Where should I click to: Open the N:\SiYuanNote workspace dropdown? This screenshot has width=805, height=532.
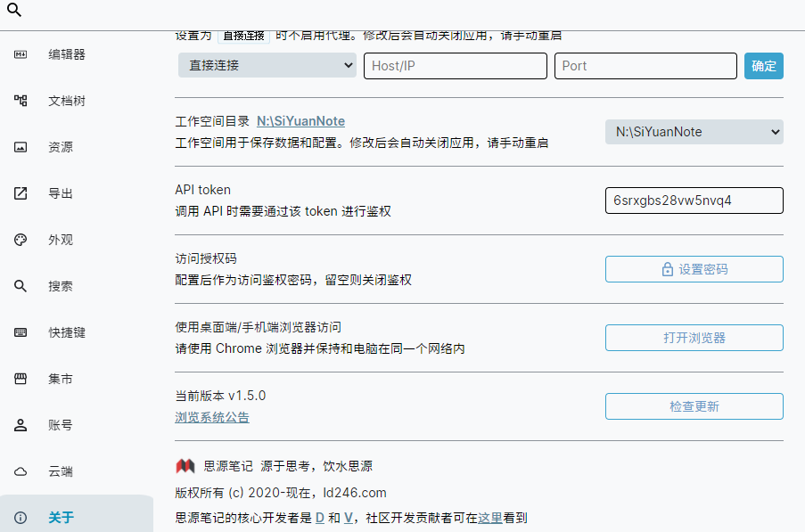[694, 132]
